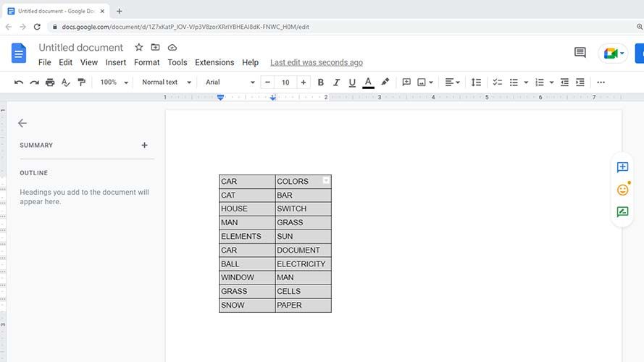Viewport: 644px width, 362px height.
Task: Click the side Add comment button
Action: [622, 167]
